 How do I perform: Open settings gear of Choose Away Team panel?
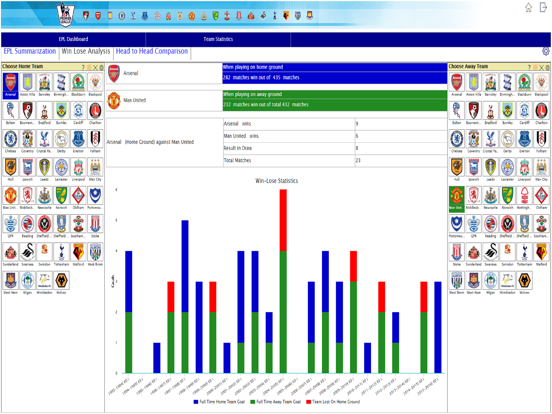[x=547, y=67]
